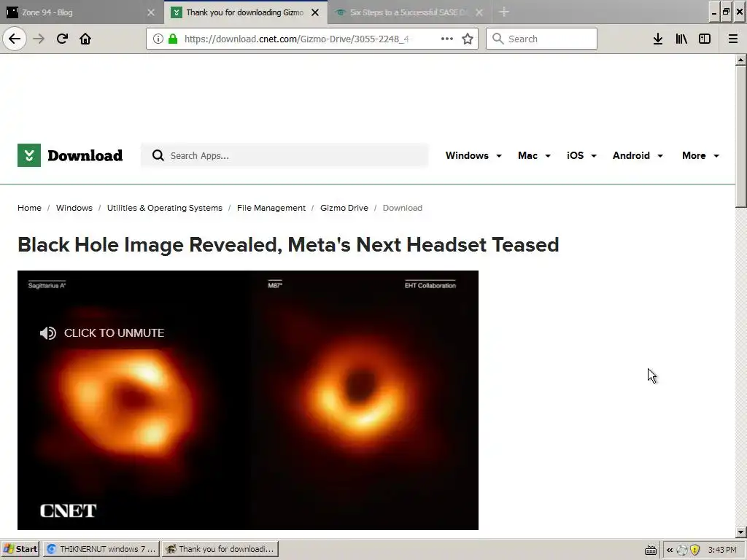747x560 pixels.
Task: View the green padlock connection details
Action: coord(173,39)
